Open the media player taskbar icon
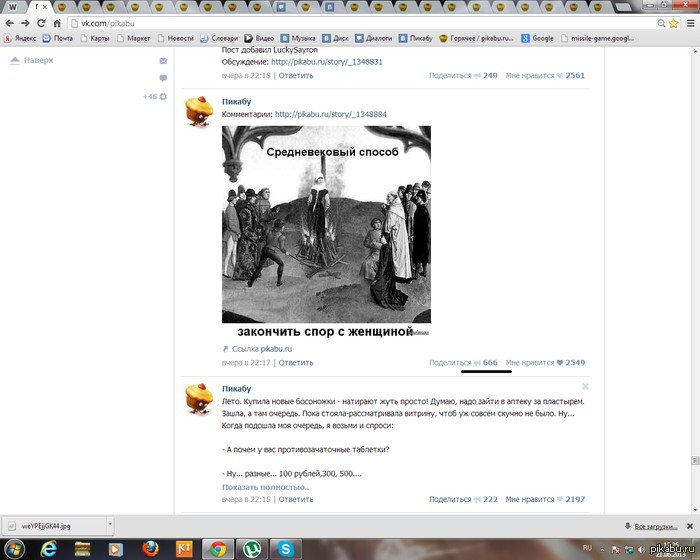The image size is (700, 560). point(116,549)
